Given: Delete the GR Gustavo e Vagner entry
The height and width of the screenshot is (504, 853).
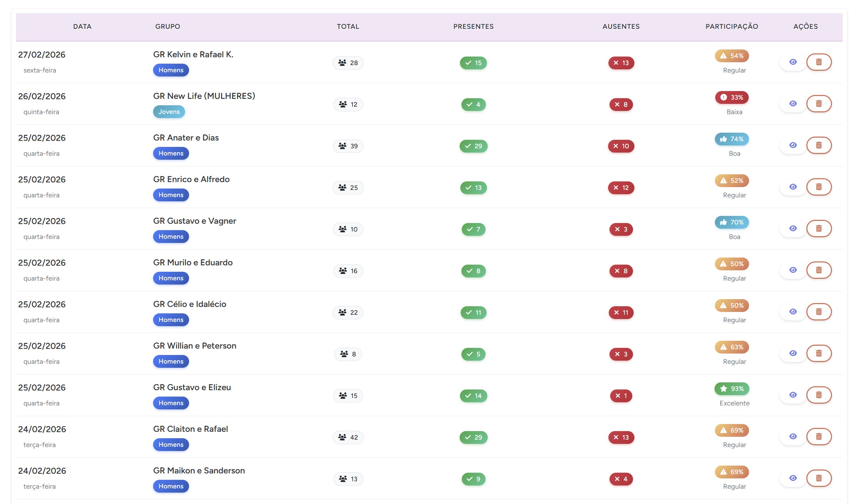Looking at the screenshot, I should point(818,229).
